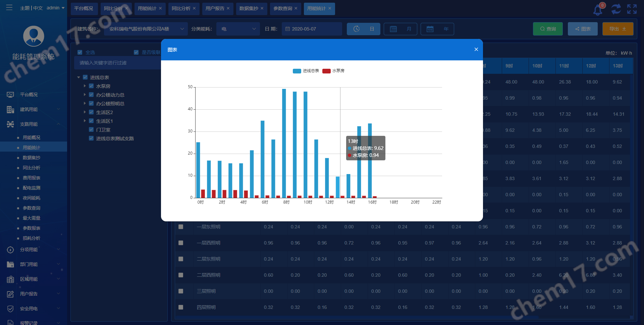Close the chart dialog
The height and width of the screenshot is (325, 644).
click(476, 49)
